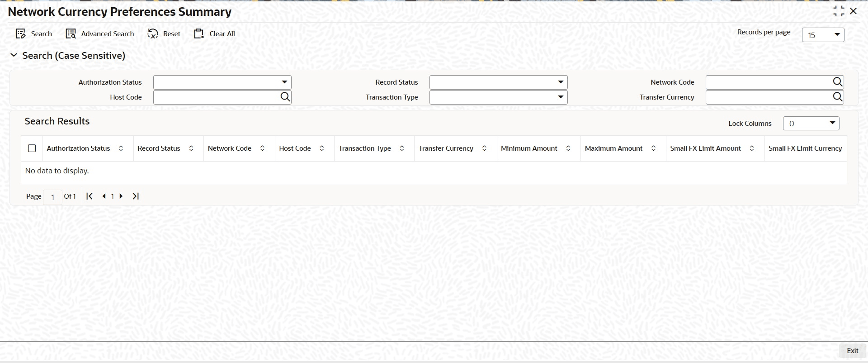Sort by Small FX Limit Amount column
The image size is (868, 363).
click(x=752, y=148)
